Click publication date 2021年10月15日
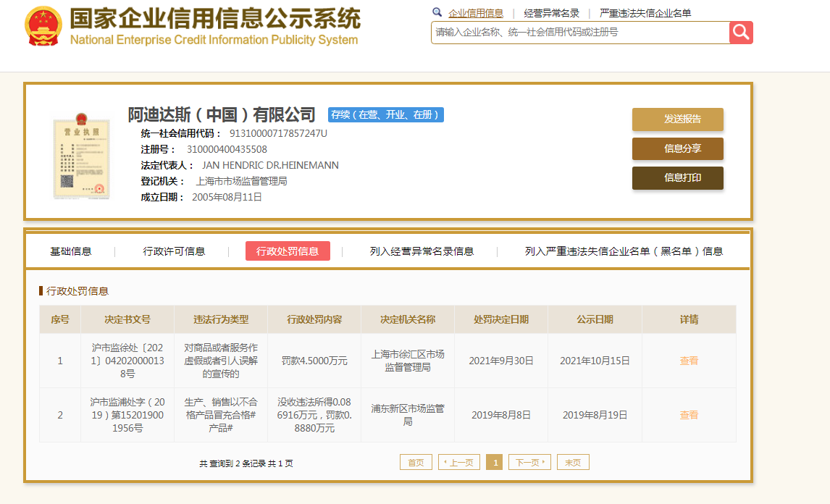This screenshot has height=504, width=830. (595, 361)
